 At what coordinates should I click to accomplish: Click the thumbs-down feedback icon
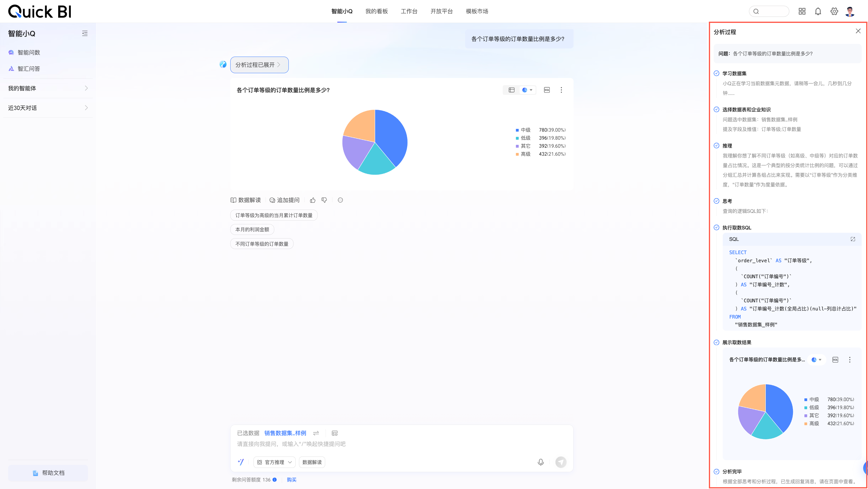(324, 200)
